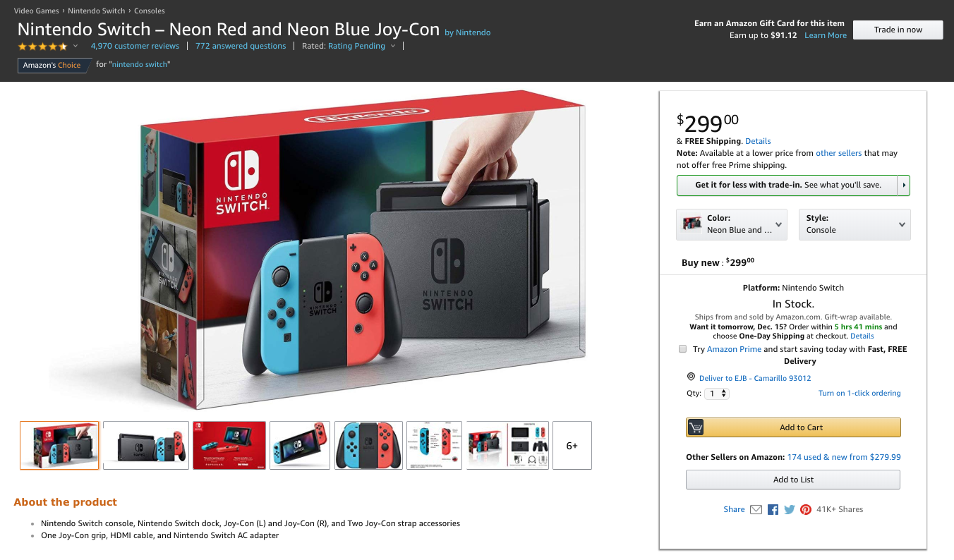Click the delivery location pin icon
This screenshot has height=560, width=954.
pyautogui.click(x=691, y=377)
